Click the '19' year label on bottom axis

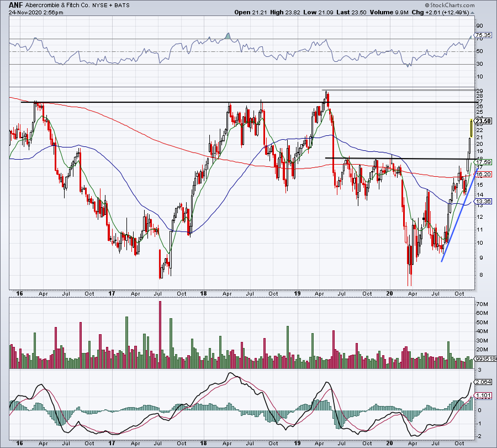[x=297, y=443]
